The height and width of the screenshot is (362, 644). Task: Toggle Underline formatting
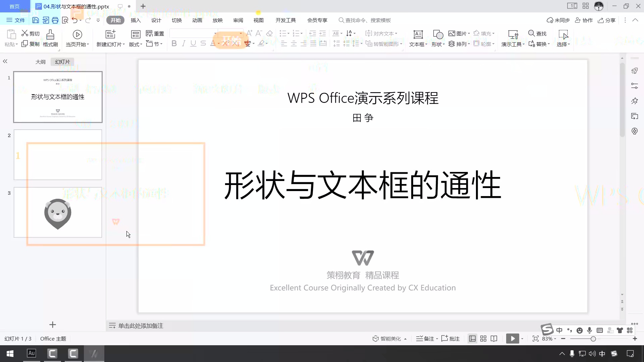(193, 43)
